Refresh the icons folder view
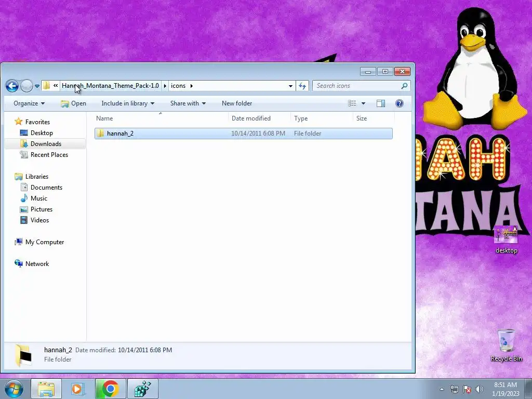The image size is (532, 399). (302, 86)
